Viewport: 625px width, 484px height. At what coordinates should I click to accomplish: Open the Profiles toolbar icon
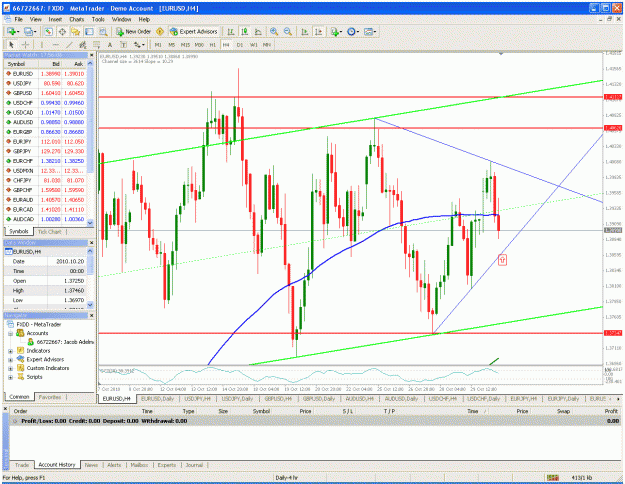[28, 31]
